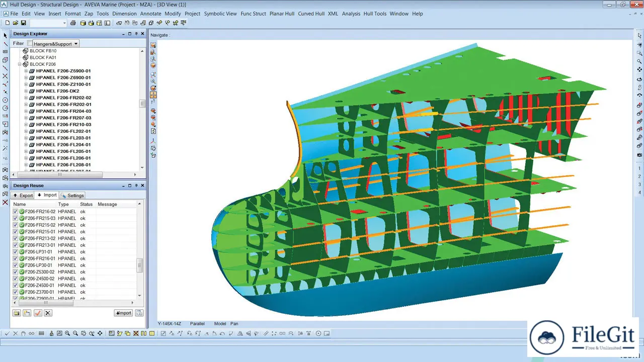
Task: Click the pan four-arrow icon in the bottom toolbar
Action: pos(100,333)
